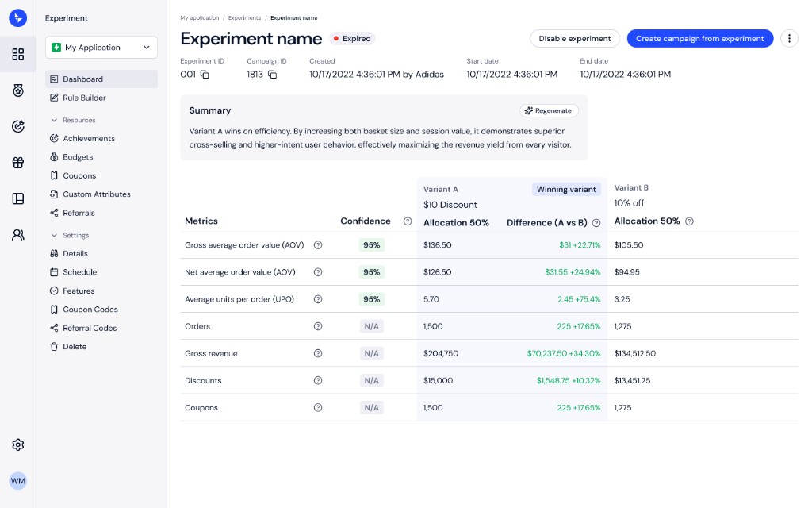This screenshot has height=508, width=812.
Task: Copy the Experiment ID 001
Action: pyautogui.click(x=205, y=75)
